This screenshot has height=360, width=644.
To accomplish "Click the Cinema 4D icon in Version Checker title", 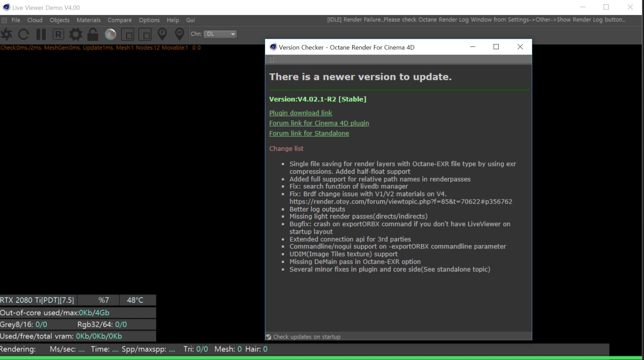I will pos(273,47).
